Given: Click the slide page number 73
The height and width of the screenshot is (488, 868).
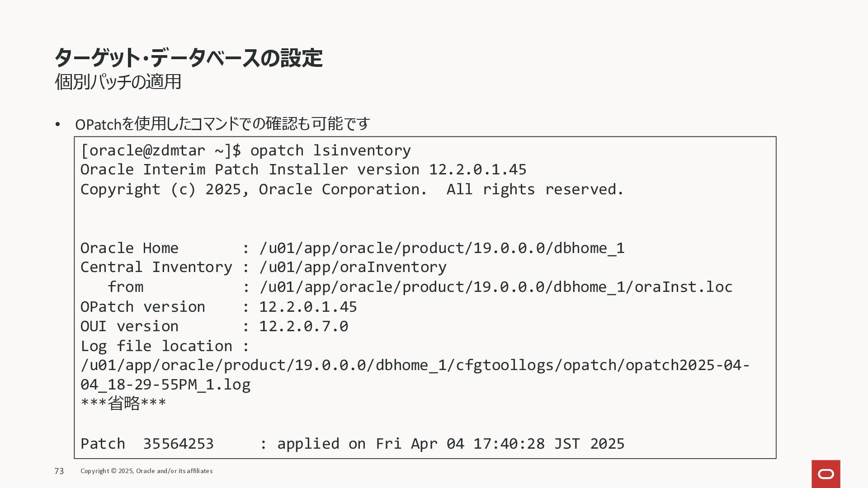Looking at the screenshot, I should pyautogui.click(x=59, y=471).
